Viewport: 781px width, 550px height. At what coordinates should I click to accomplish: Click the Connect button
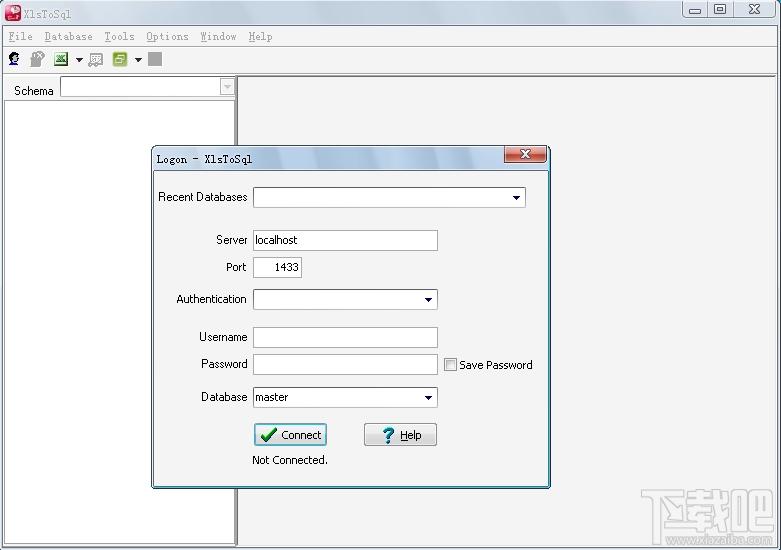[x=290, y=435]
